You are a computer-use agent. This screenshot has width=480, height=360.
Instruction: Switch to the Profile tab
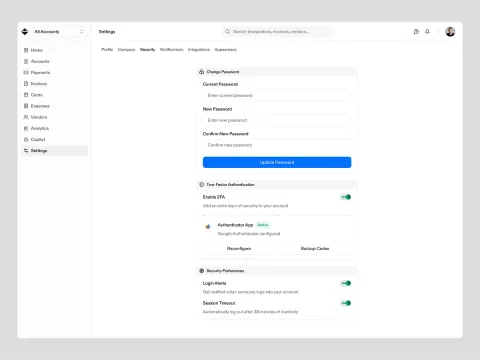[x=107, y=50]
